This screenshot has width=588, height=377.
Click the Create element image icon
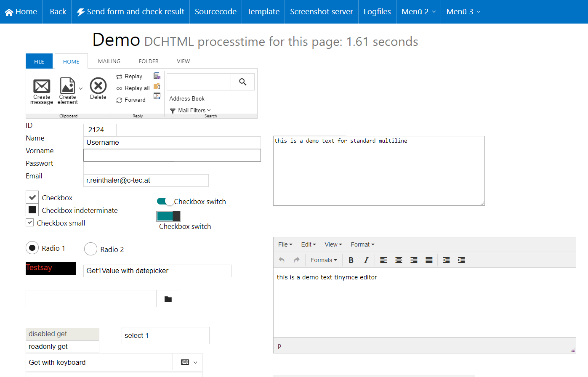point(67,86)
